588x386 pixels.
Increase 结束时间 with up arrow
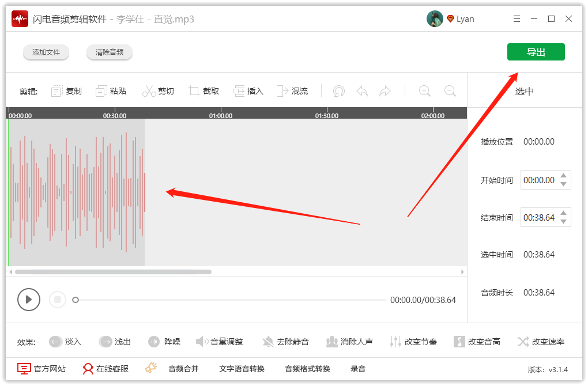[564, 213]
